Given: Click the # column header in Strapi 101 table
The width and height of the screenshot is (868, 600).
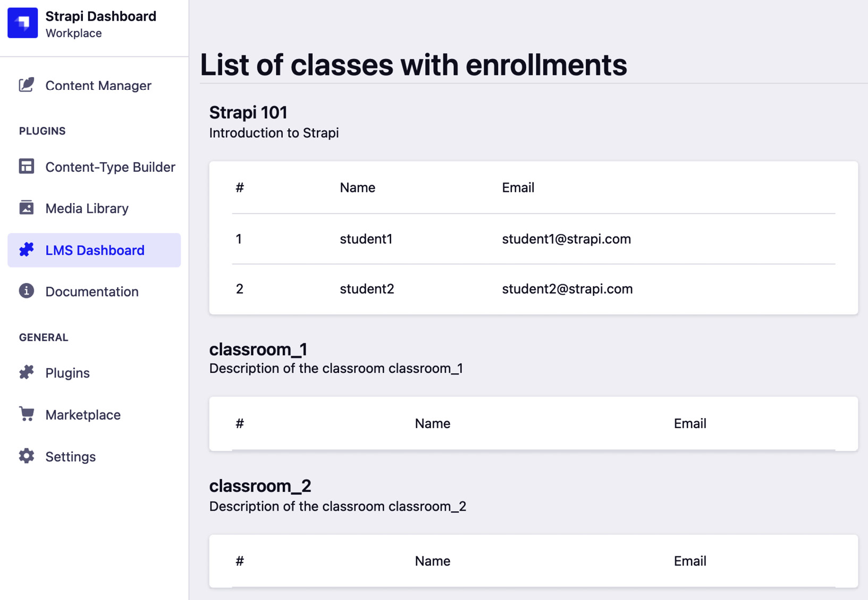Looking at the screenshot, I should tap(240, 188).
